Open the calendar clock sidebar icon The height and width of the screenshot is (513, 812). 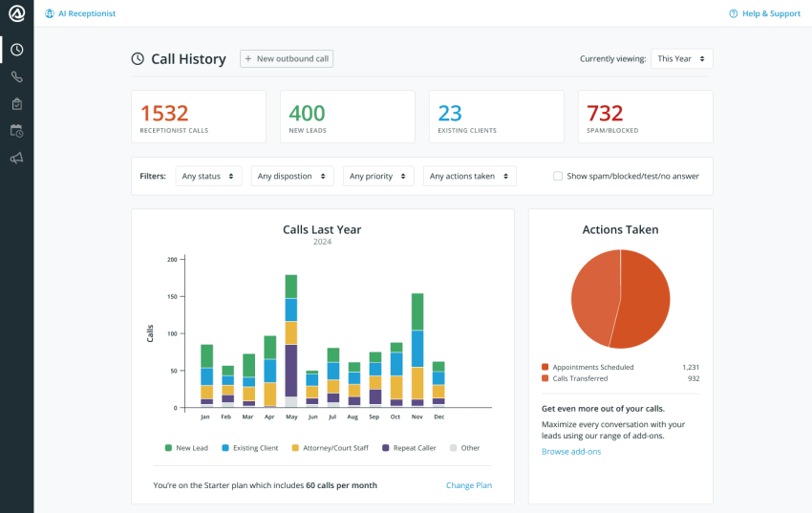point(16,131)
